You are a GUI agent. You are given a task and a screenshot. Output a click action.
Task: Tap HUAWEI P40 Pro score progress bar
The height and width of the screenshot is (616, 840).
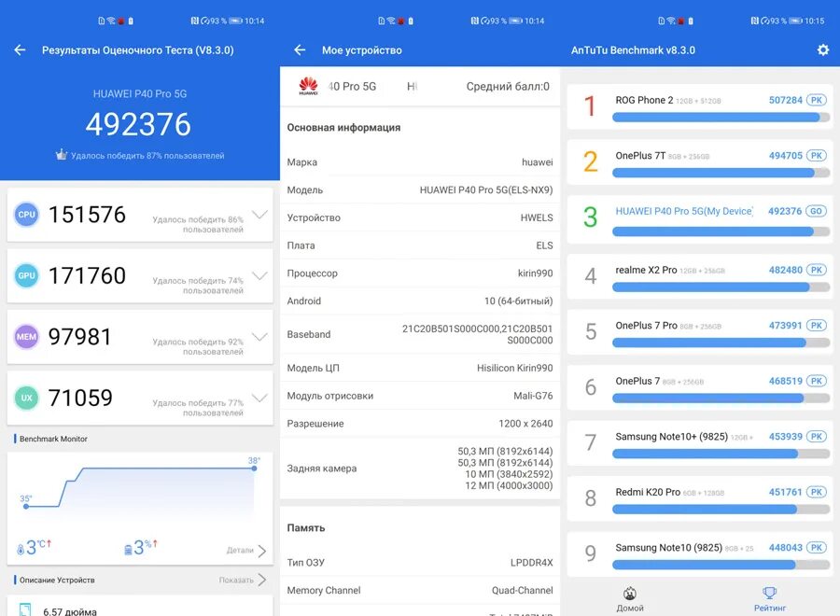pyautogui.click(x=721, y=231)
